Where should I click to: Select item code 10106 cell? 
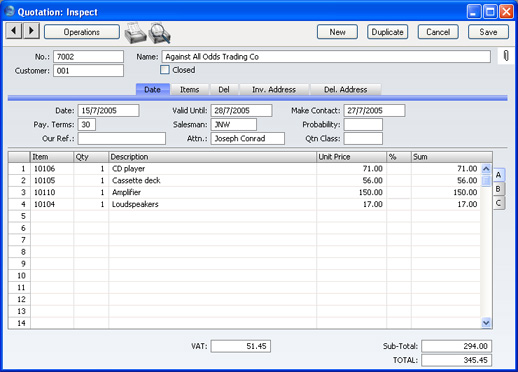[52, 169]
